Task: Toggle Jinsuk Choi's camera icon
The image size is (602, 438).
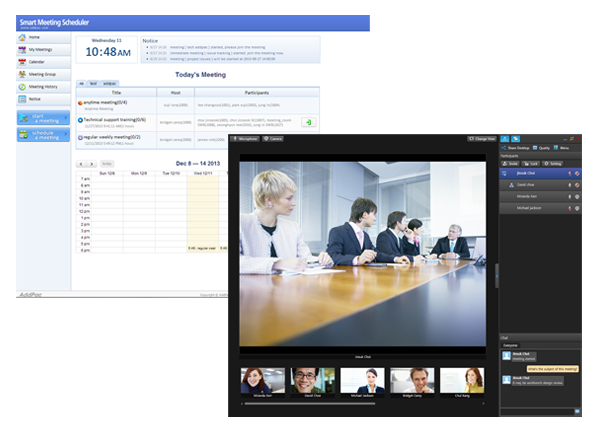Action: tap(577, 174)
